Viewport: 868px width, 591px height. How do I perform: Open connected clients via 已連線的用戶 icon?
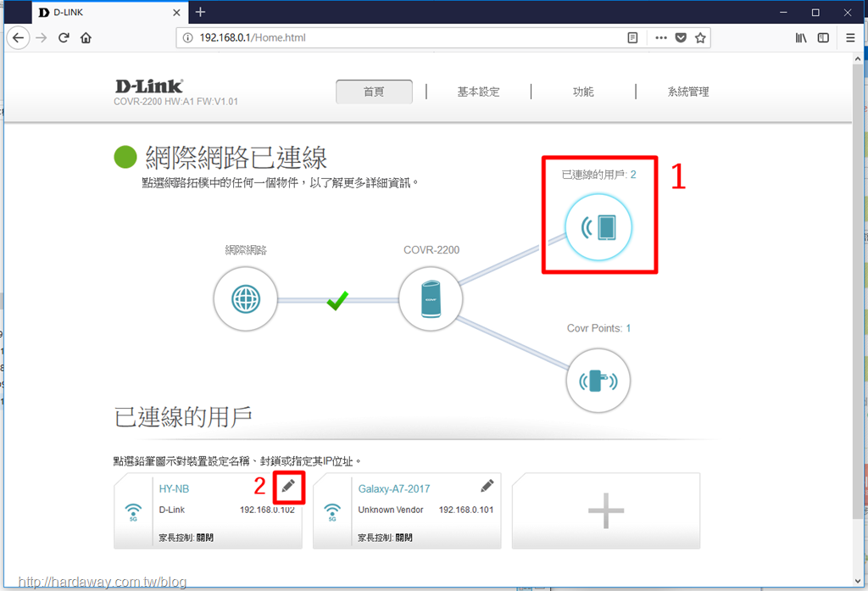pyautogui.click(x=598, y=226)
